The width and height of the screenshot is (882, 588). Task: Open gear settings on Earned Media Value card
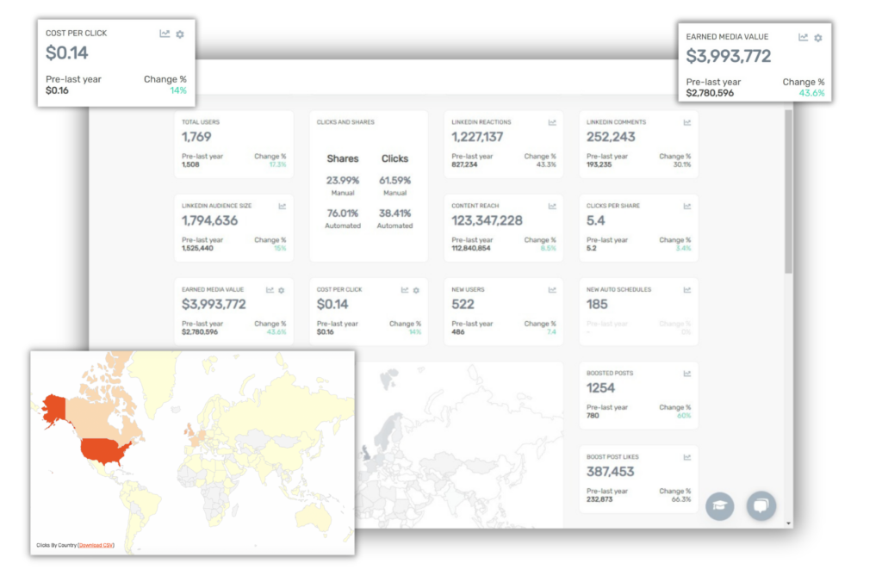(818, 37)
